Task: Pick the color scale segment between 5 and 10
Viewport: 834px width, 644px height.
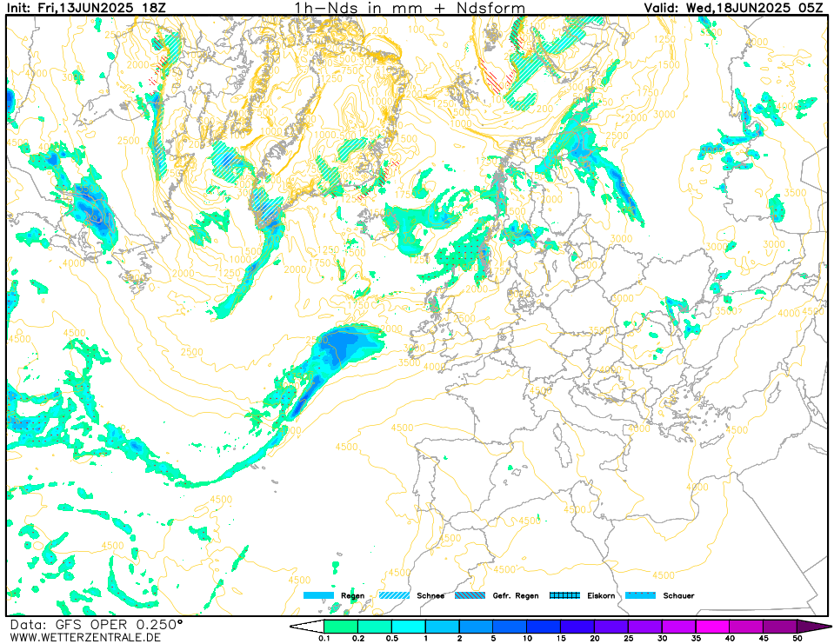Action: [510, 627]
